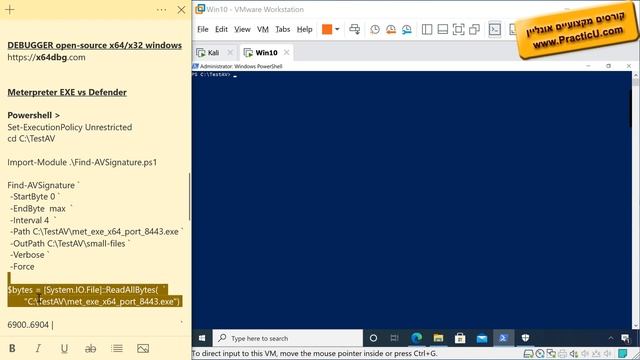Close the Win10 tab
This screenshot has width=640, height=360.
(x=287, y=52)
